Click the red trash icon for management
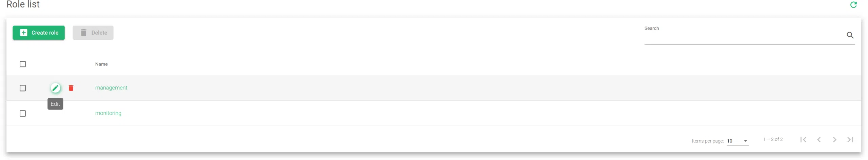 coord(71,88)
